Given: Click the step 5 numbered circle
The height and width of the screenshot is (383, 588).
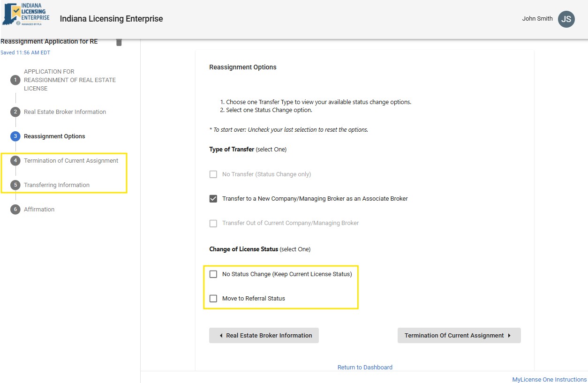Looking at the screenshot, I should click(15, 185).
